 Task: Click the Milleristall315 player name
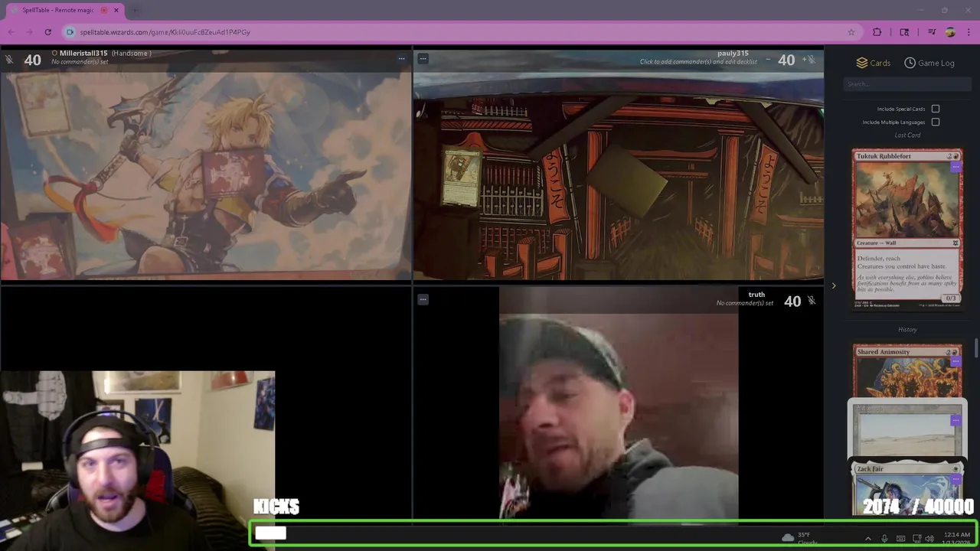pyautogui.click(x=83, y=54)
